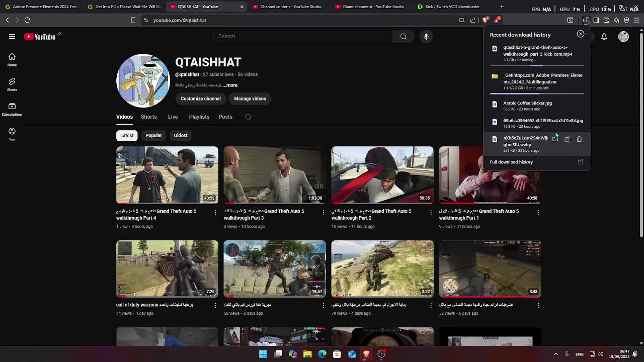
Task: Select the Oldest filter chip
Action: (181, 135)
